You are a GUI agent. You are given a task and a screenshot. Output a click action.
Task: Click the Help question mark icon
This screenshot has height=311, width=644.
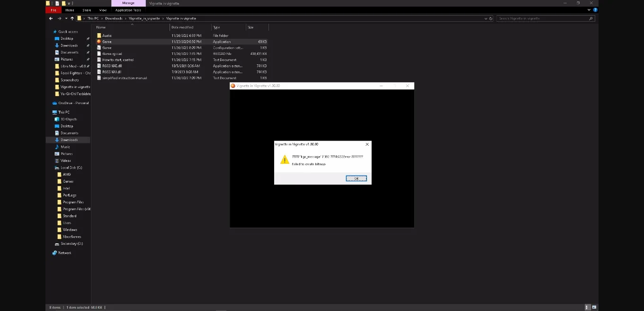pos(595,10)
